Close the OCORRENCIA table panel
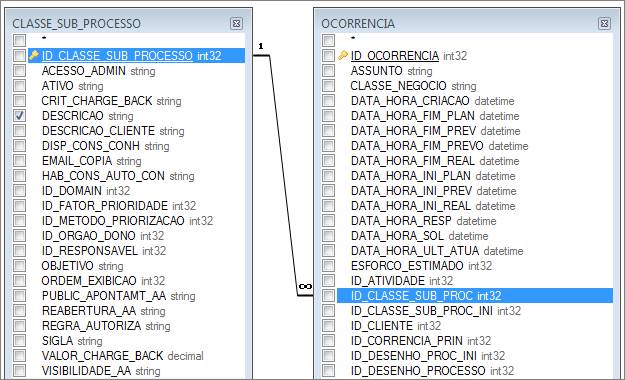 pyautogui.click(x=604, y=24)
